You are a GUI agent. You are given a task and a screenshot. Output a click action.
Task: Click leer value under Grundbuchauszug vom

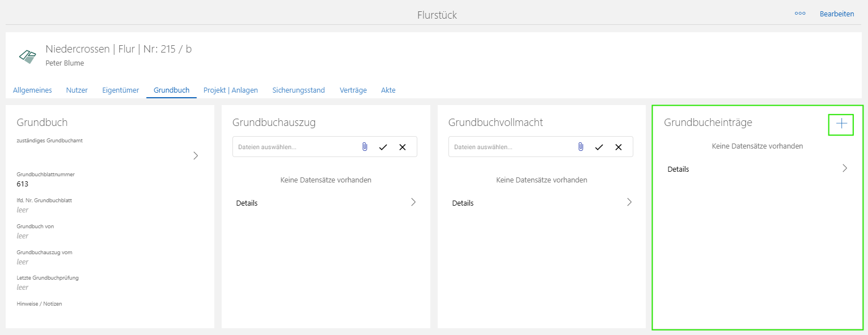coord(23,262)
